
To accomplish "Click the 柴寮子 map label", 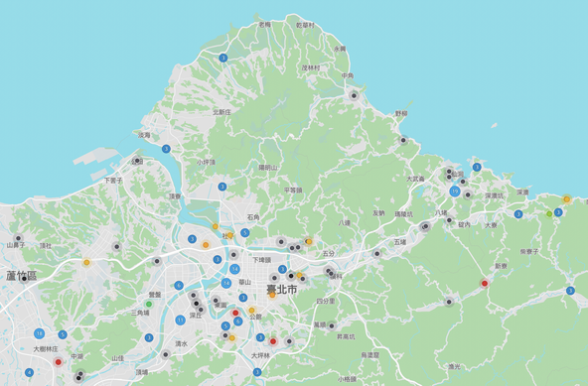I will [x=529, y=251].
